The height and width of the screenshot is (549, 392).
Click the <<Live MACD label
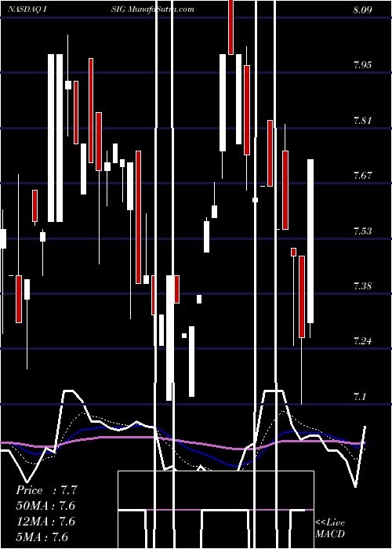pyautogui.click(x=330, y=528)
